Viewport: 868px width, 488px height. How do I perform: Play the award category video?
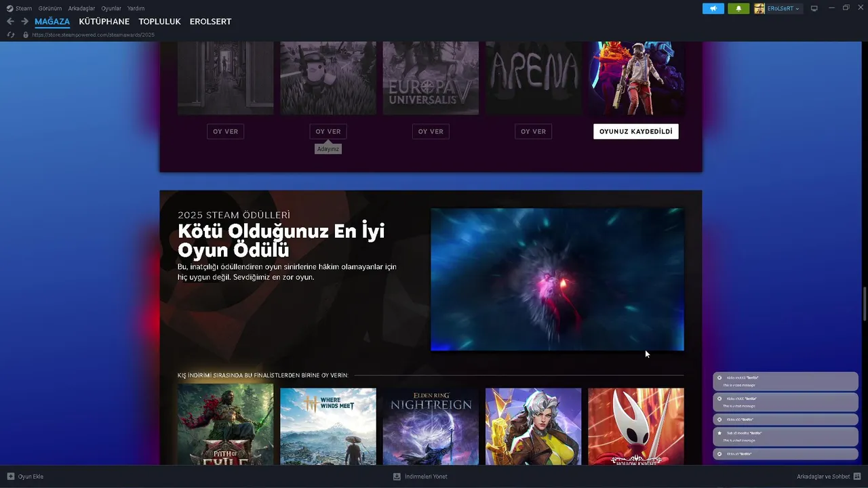point(557,279)
